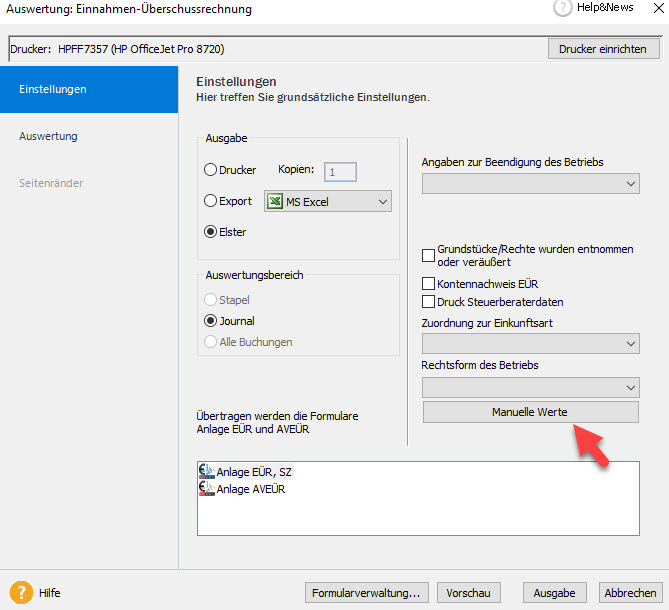Open Zuordnung zur Einkunftsart dropdown

(x=531, y=343)
